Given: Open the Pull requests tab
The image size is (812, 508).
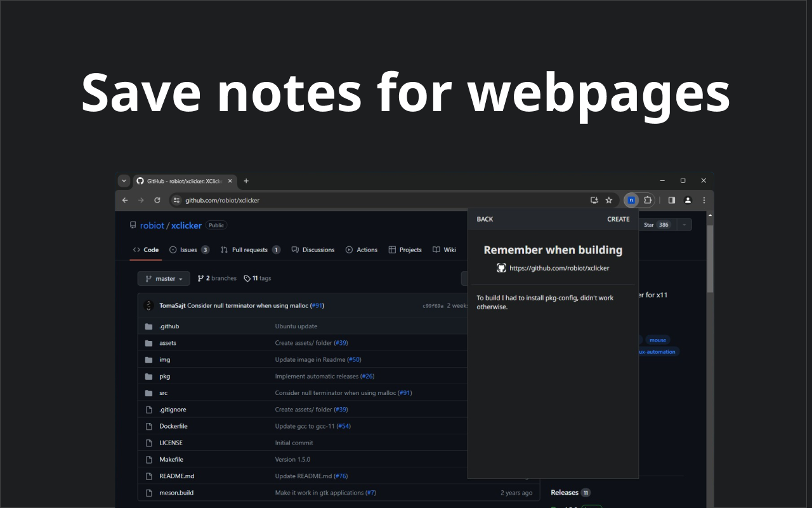Looking at the screenshot, I should [250, 250].
